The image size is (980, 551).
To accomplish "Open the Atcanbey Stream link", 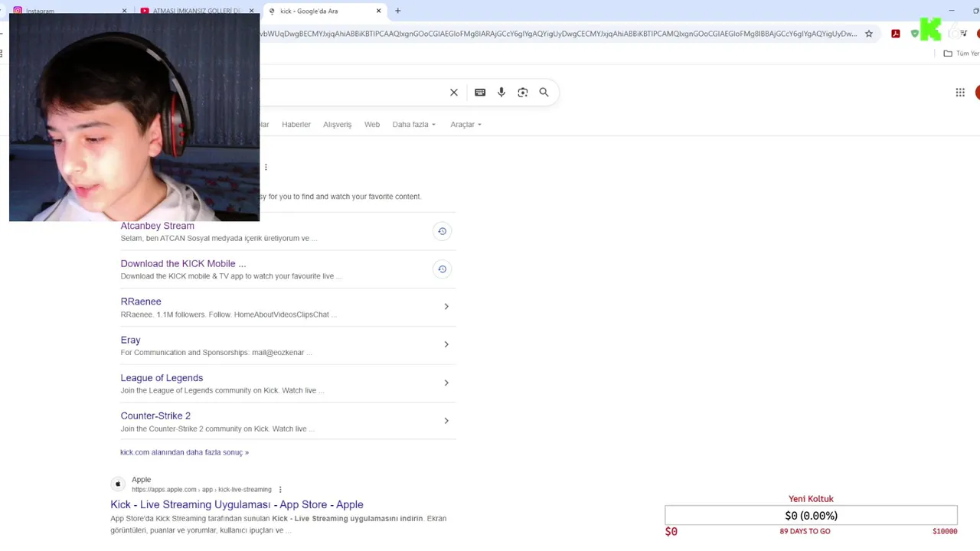I will 157,226.
